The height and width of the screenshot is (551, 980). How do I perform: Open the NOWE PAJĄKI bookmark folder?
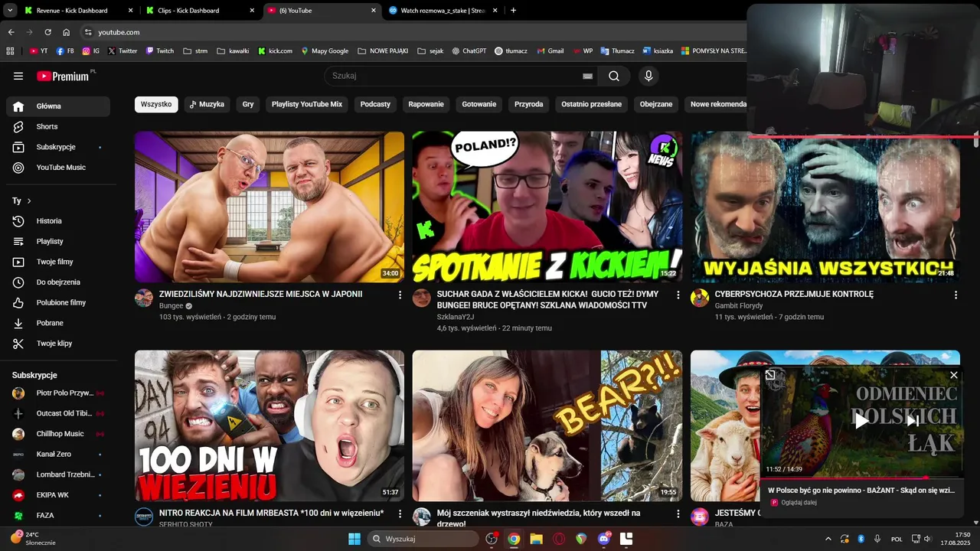[384, 51]
